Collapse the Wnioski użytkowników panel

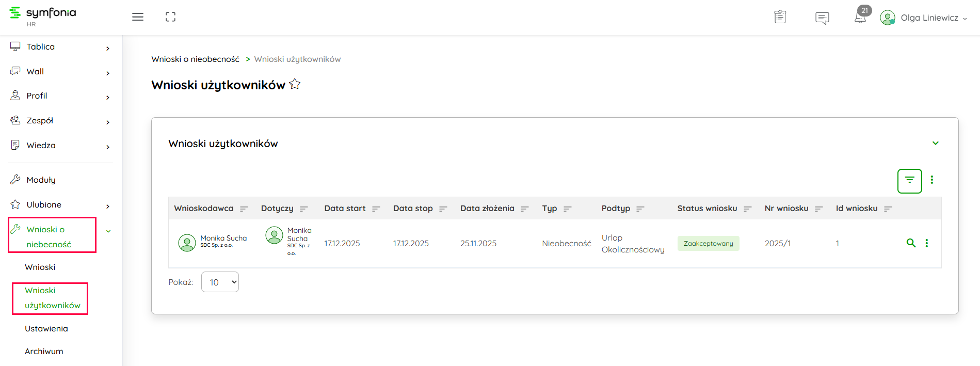[x=935, y=143]
